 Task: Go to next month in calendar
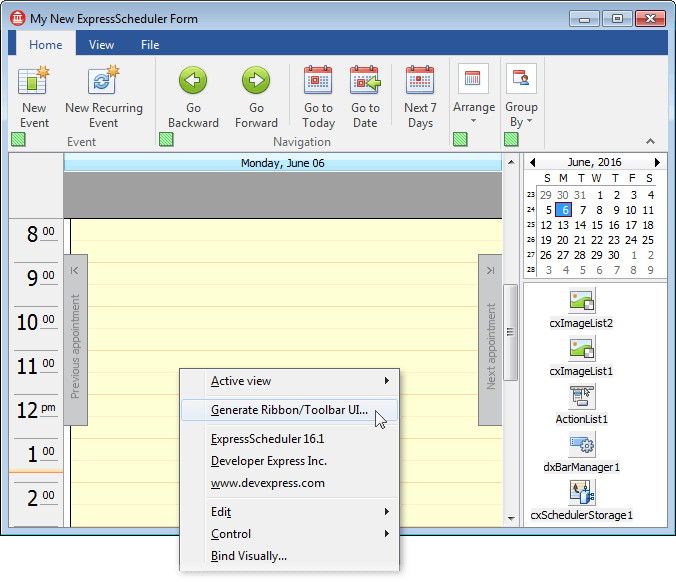657,162
